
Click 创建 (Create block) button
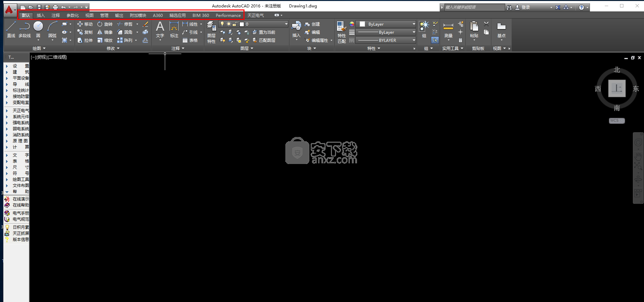312,24
